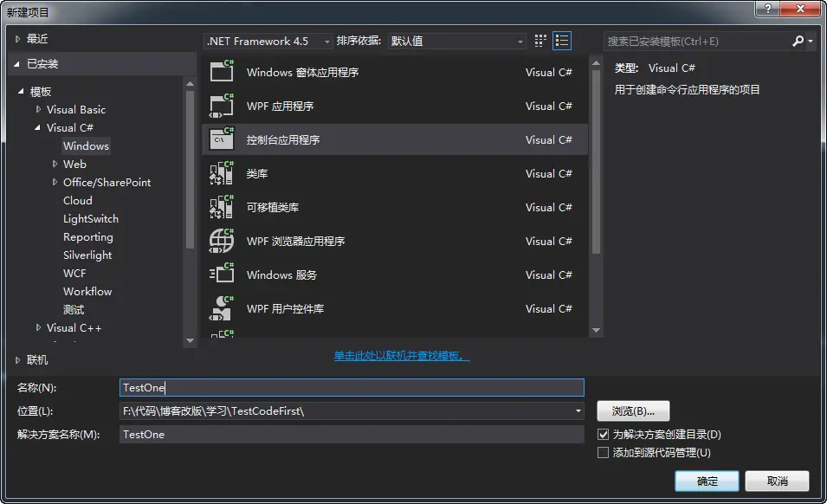The height and width of the screenshot is (504, 827).
Task: Collapse the 已安装 section
Action: (x=16, y=64)
